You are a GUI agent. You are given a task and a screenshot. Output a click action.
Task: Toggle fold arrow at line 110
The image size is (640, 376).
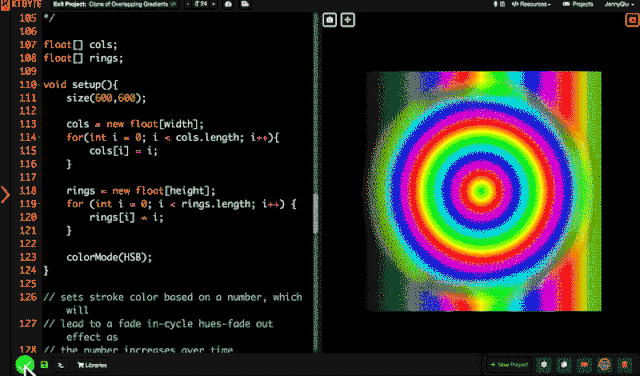click(x=40, y=85)
